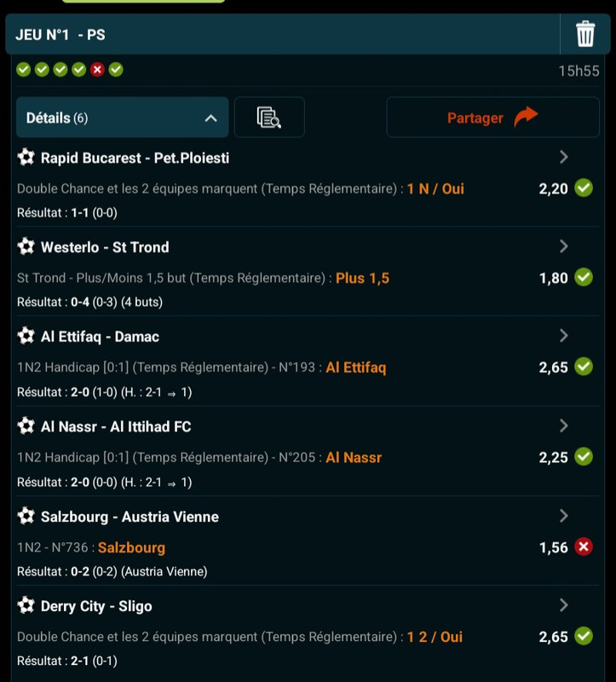Select Derry City - Sligo match title

[x=96, y=606]
